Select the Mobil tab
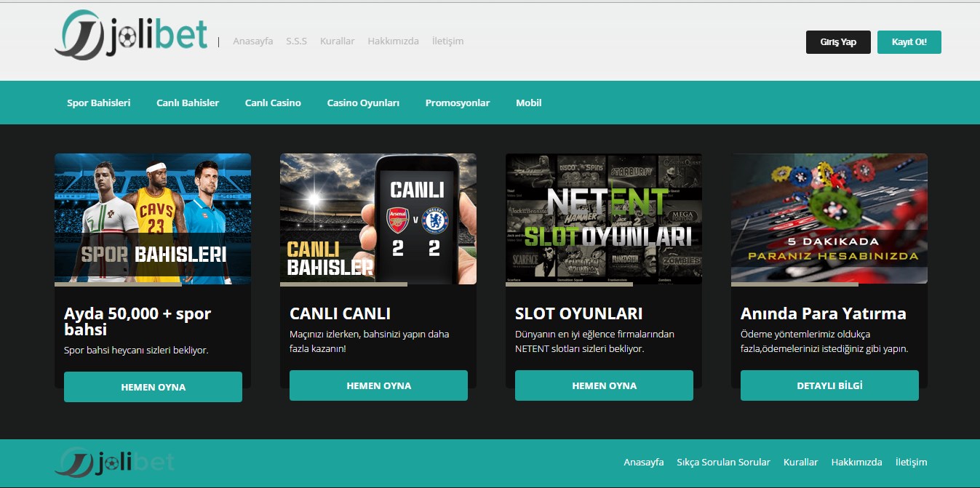This screenshot has width=980, height=488. tap(529, 103)
